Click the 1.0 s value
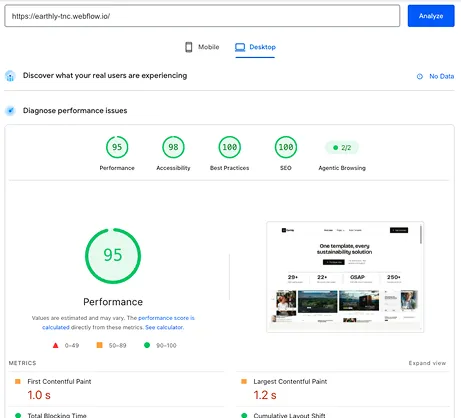Screen dimensions: 461x418 pos(39,395)
